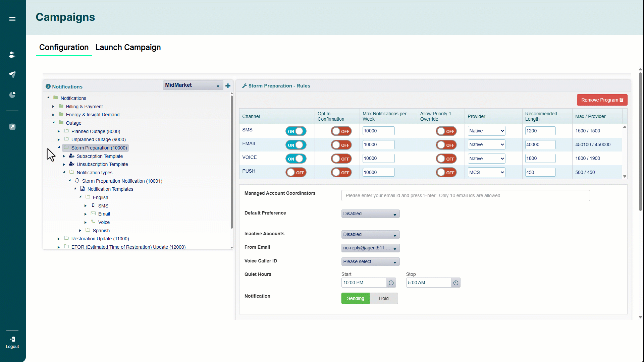Viewport: 644px width, 362px height.
Task: Select the Configuration tab
Action: [x=64, y=47]
